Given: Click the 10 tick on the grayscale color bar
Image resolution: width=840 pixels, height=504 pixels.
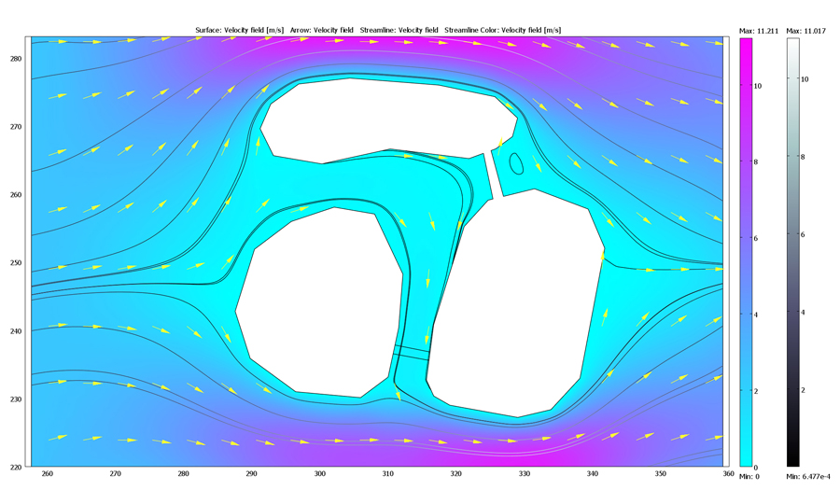Looking at the screenshot, I should (x=805, y=78).
